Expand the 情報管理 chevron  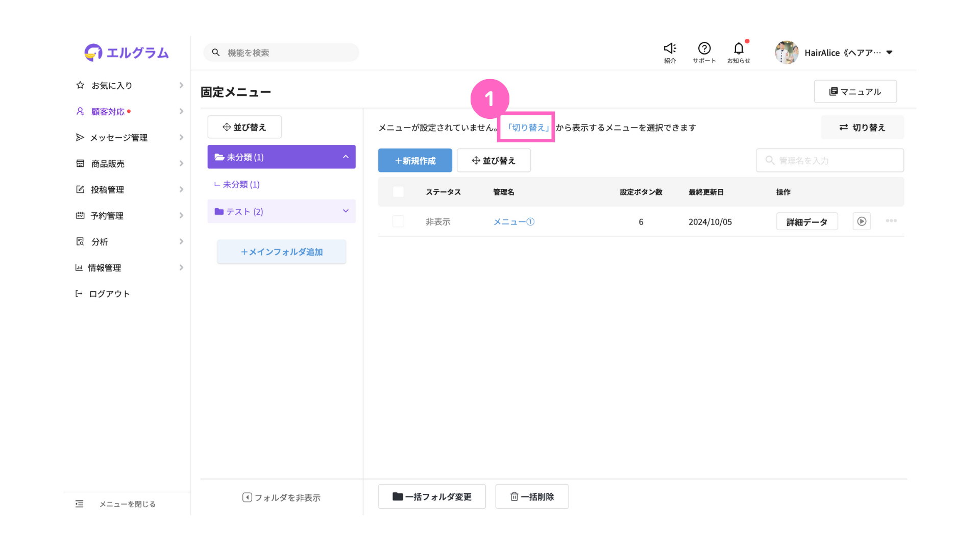coord(181,267)
